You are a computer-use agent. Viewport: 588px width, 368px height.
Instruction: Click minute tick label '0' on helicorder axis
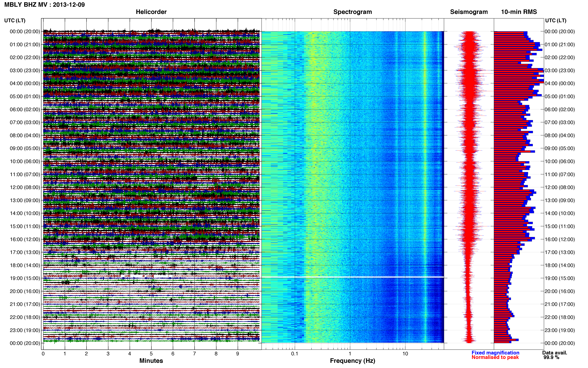[x=43, y=354]
